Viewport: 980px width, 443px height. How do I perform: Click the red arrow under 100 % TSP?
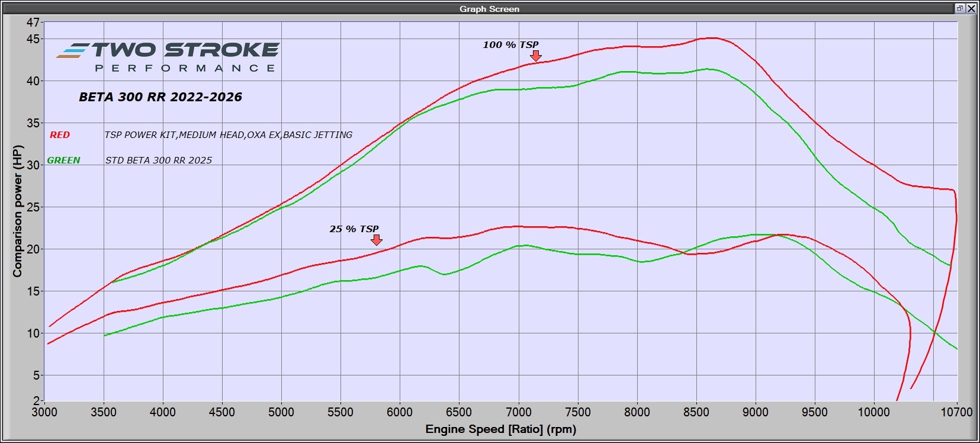[535, 56]
